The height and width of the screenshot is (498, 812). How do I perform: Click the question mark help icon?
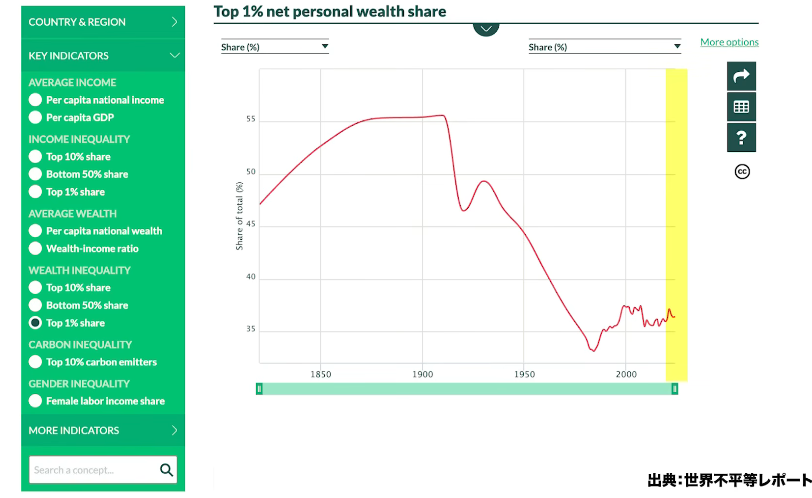pos(741,138)
